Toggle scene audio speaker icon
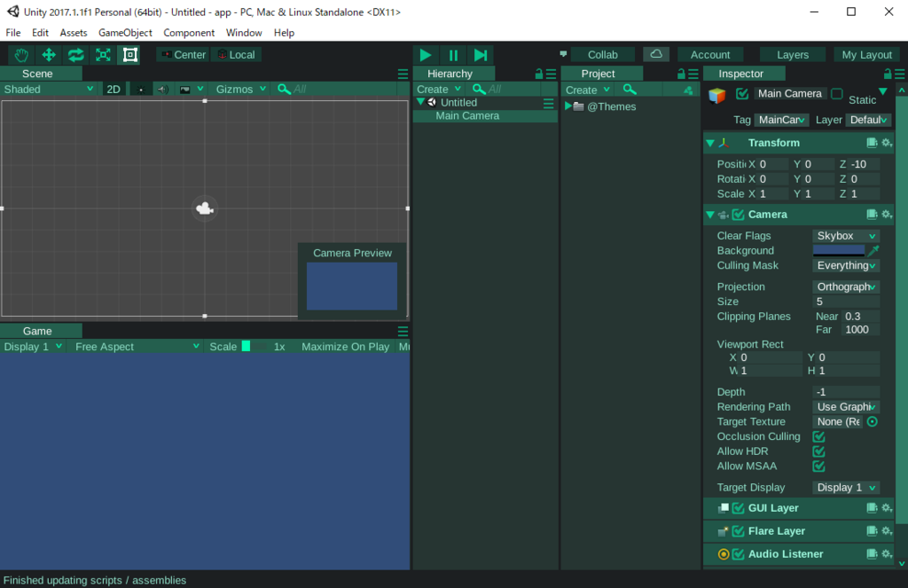This screenshot has width=908, height=588. tap(163, 90)
